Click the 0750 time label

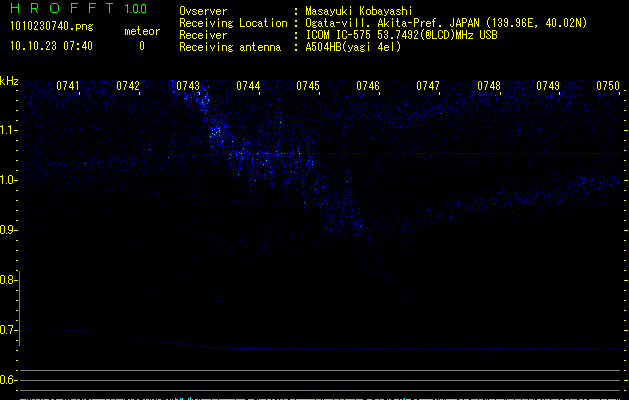click(x=608, y=86)
